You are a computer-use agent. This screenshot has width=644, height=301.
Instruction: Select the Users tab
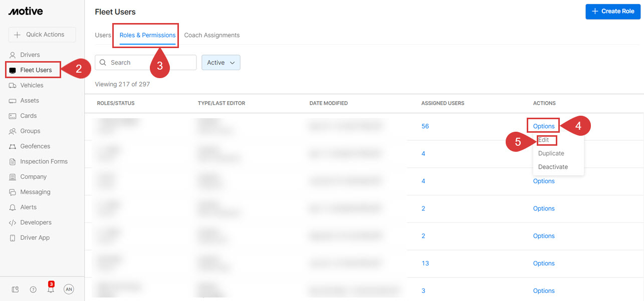[102, 35]
